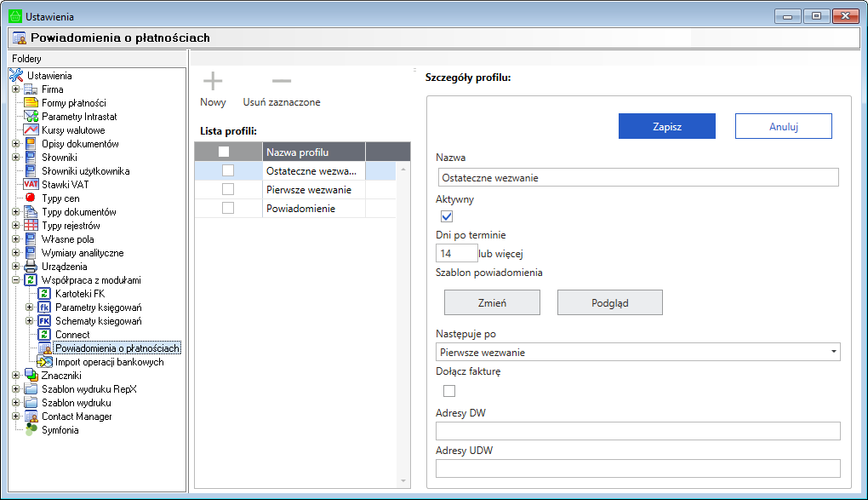Select the Powiadomienie profile name

[300, 209]
